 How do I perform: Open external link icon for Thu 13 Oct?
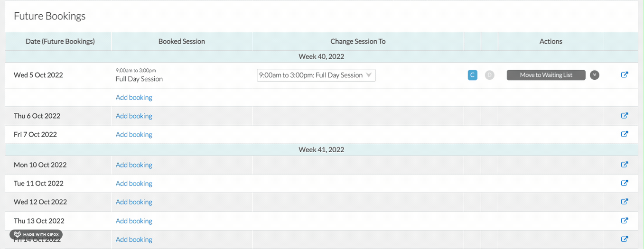(x=625, y=221)
